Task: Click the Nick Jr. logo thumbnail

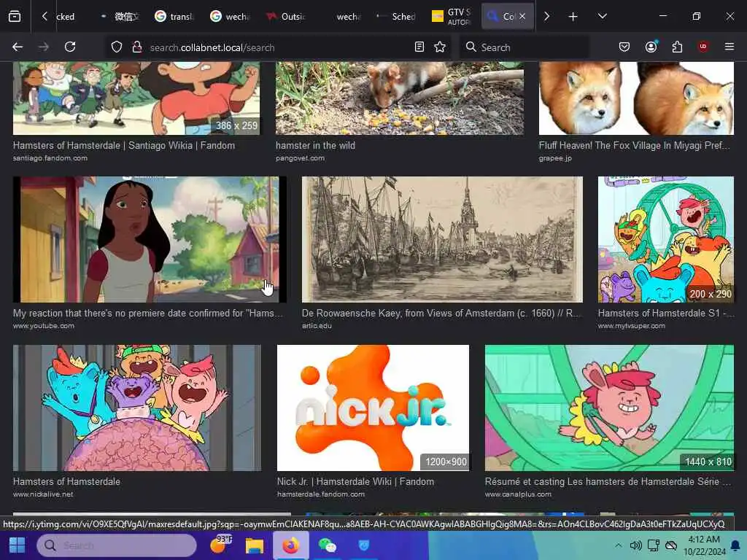Action: pyautogui.click(x=373, y=408)
